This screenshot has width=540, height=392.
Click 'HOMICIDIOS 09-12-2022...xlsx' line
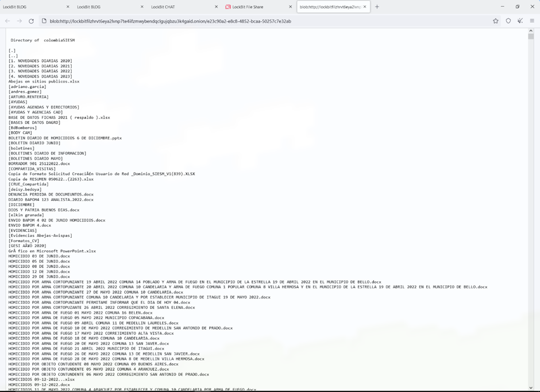click(x=41, y=379)
